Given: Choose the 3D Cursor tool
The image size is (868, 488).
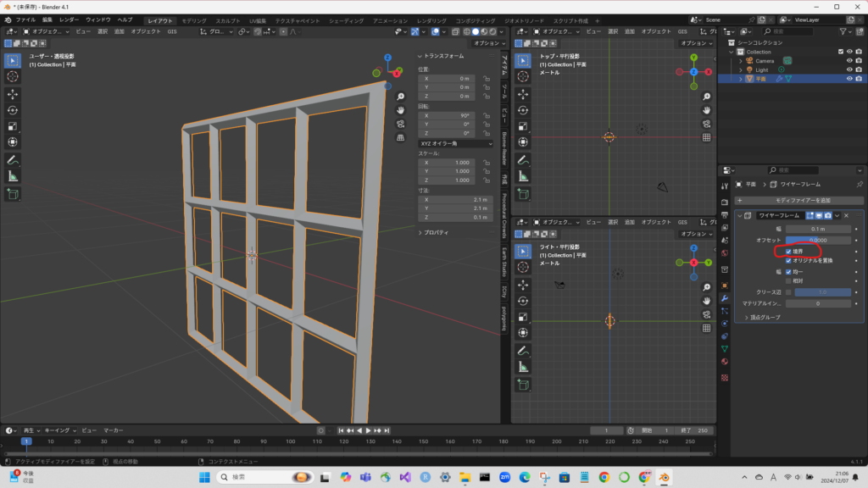Looking at the screenshot, I should 13,76.
